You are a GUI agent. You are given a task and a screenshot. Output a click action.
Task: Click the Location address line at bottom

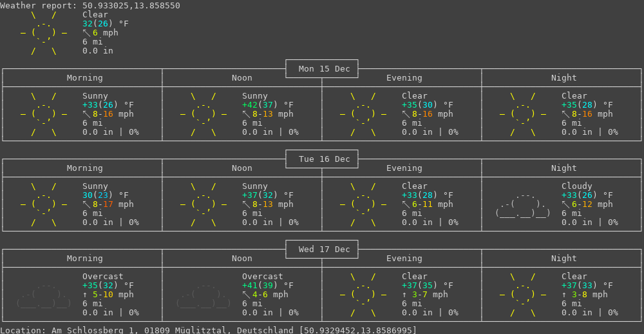[x=209, y=330]
